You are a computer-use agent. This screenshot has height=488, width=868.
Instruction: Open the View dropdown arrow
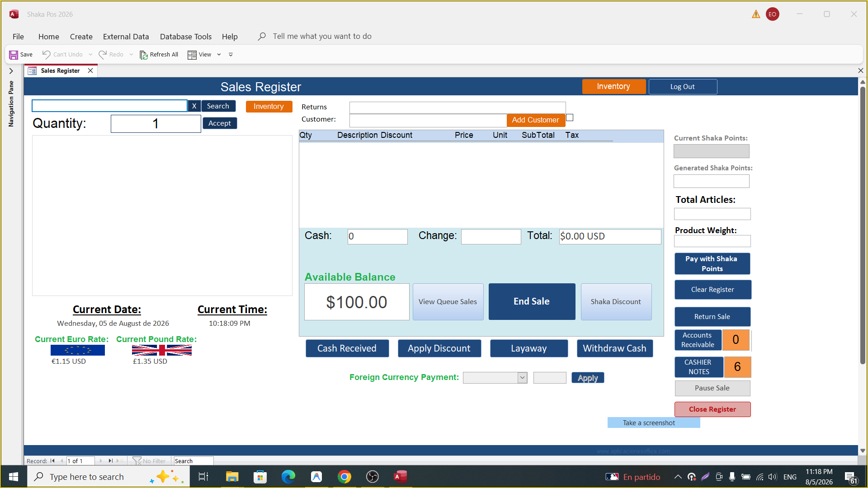pyautogui.click(x=219, y=55)
